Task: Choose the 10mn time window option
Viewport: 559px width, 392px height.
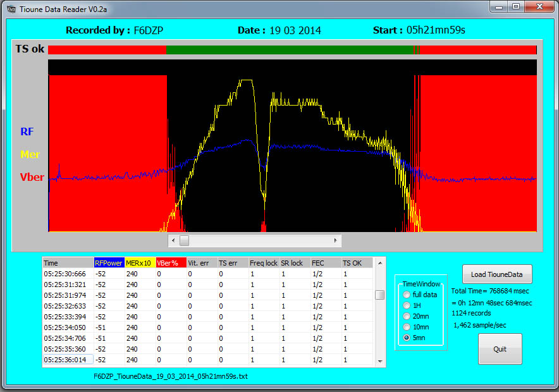Action: point(405,327)
